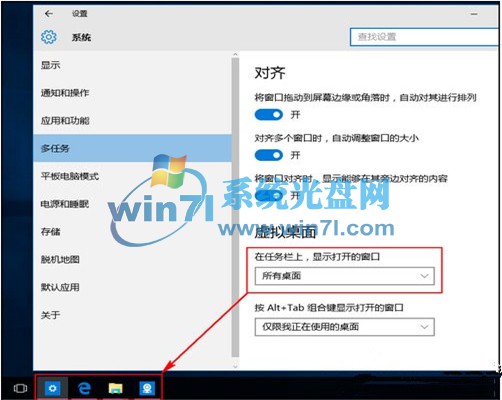Go back using the arrow in Settings
The height and width of the screenshot is (400, 502).
coord(49,13)
